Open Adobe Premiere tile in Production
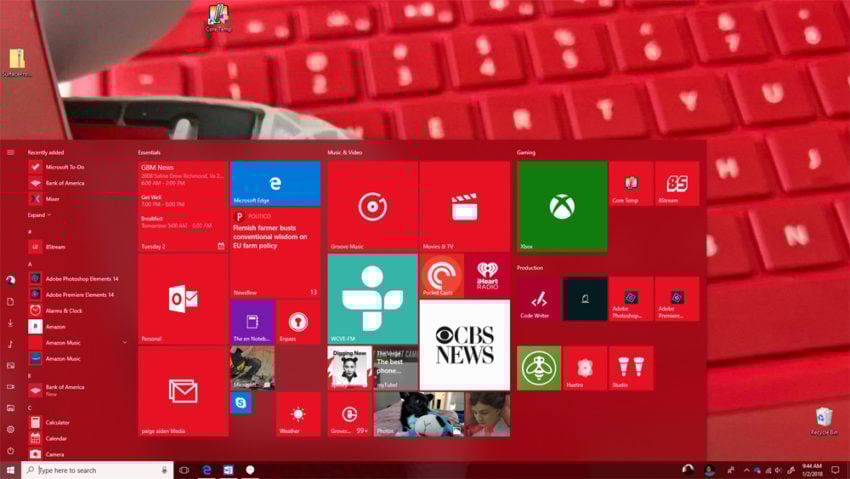The image size is (850, 479). [677, 299]
